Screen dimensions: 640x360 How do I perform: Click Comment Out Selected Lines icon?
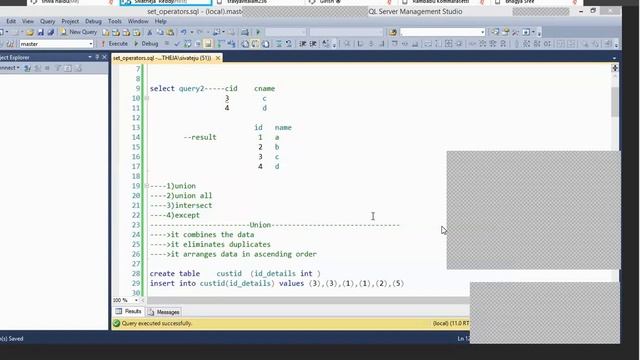tap(279, 44)
